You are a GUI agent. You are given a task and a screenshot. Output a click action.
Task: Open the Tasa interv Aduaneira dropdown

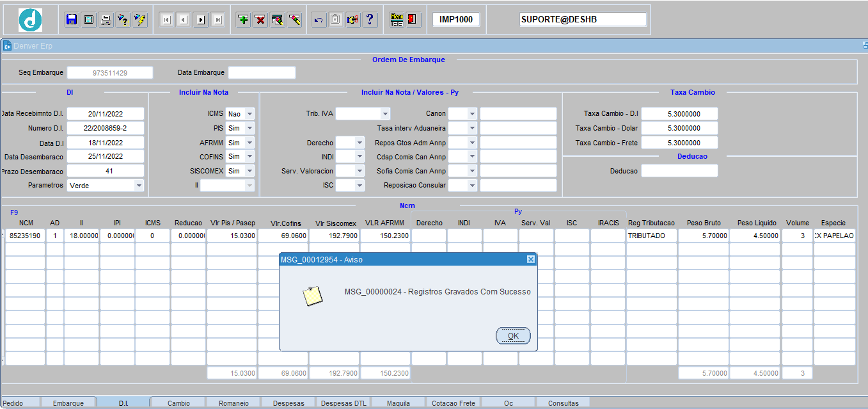coord(472,128)
